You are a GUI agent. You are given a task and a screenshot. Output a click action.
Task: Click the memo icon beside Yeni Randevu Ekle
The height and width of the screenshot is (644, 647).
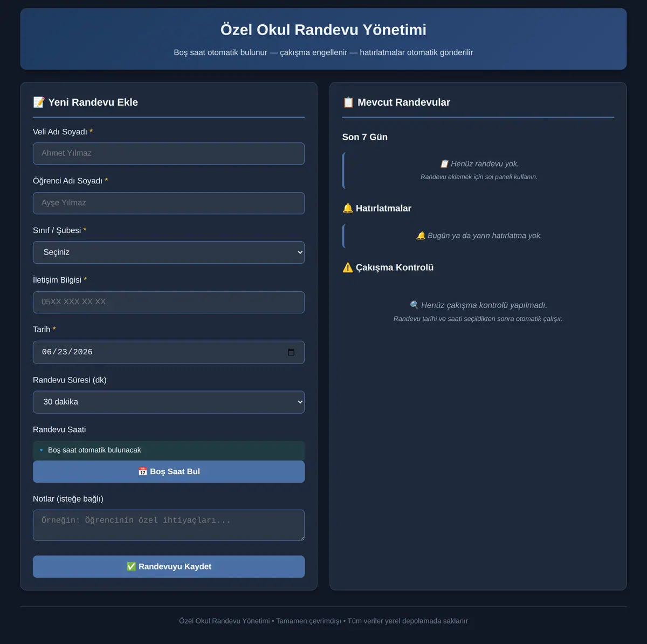pyautogui.click(x=39, y=102)
